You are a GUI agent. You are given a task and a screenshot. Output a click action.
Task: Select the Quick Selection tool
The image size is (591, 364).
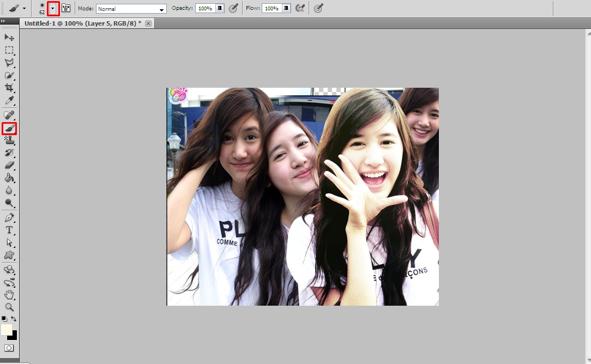tap(9, 75)
